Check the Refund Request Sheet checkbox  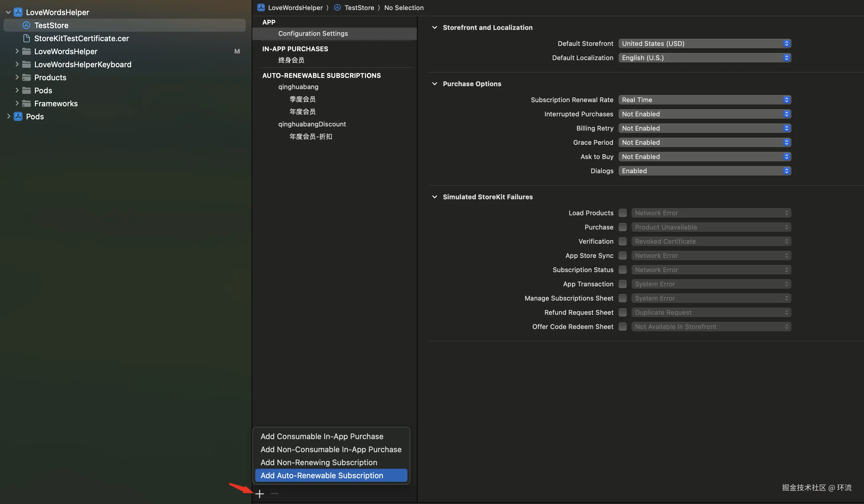click(x=623, y=312)
